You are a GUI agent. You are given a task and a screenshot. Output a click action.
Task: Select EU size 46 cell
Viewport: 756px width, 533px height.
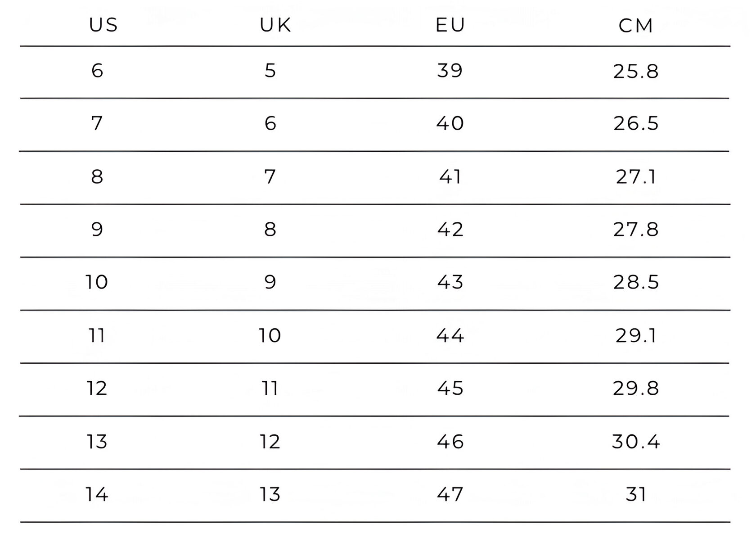click(x=450, y=442)
